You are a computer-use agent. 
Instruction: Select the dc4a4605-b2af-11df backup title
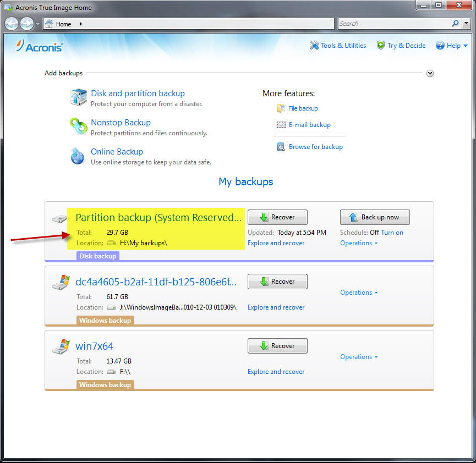[156, 282]
